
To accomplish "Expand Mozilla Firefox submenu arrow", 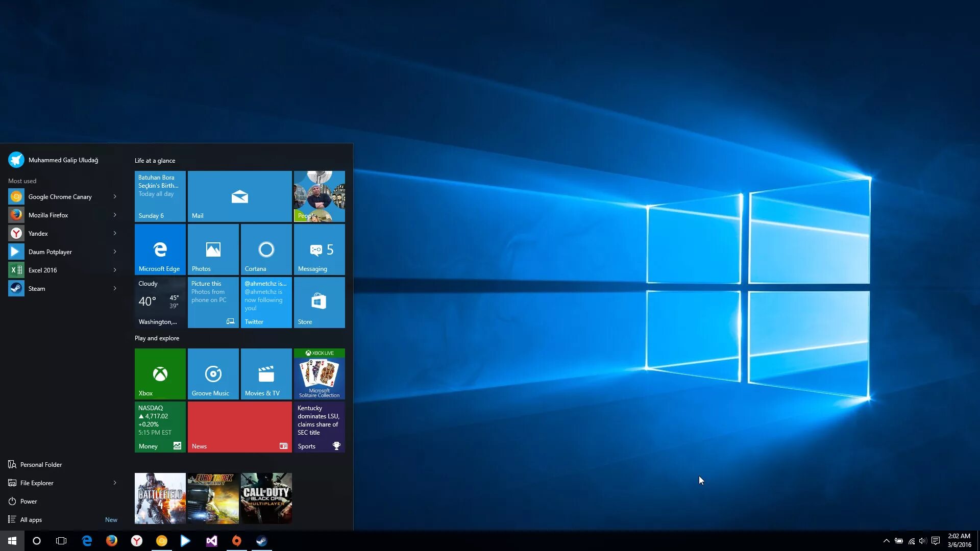I will [114, 215].
